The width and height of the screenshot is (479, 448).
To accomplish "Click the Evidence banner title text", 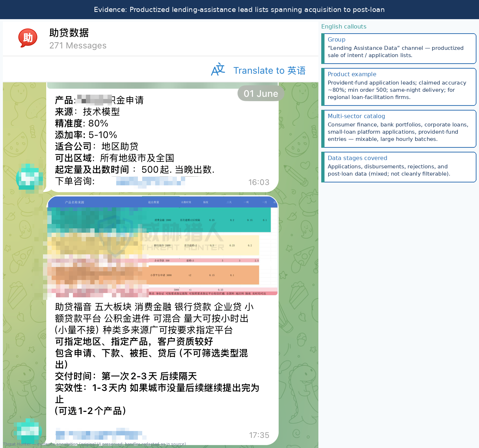I will (x=239, y=10).
